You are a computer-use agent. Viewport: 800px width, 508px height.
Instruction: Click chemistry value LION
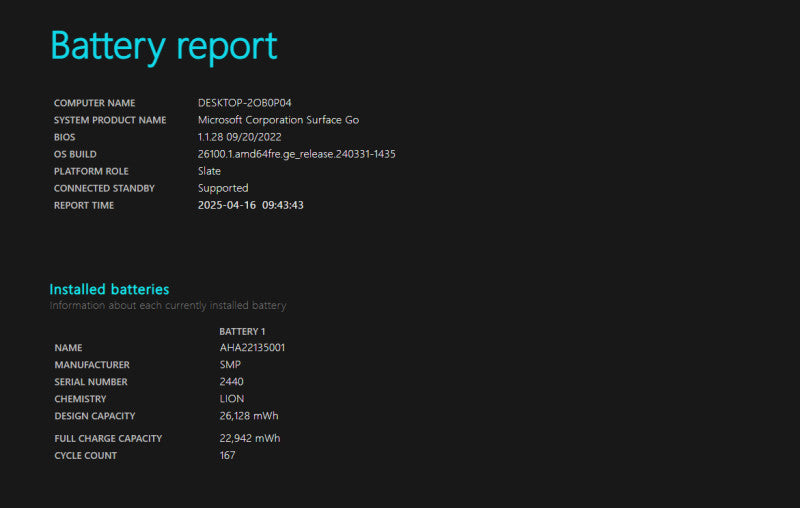(x=232, y=399)
